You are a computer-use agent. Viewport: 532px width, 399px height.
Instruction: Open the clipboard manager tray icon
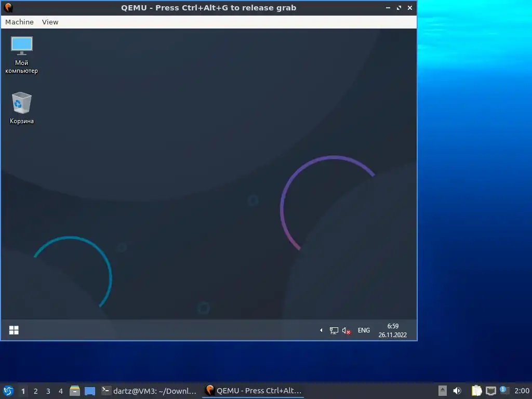pos(477,391)
